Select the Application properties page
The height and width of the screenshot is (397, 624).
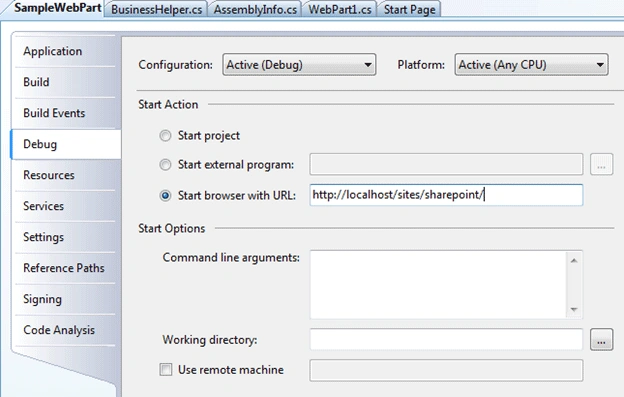tap(66, 51)
